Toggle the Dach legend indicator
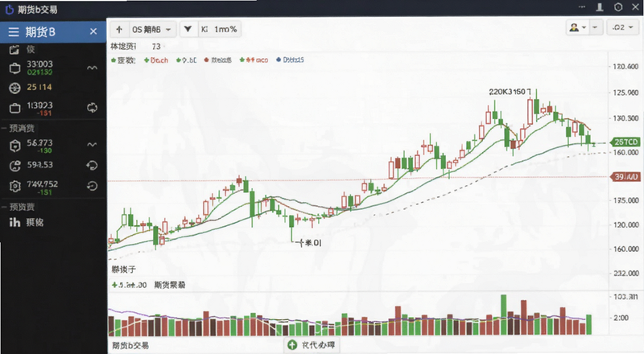The height and width of the screenshot is (354, 644). tap(156, 60)
